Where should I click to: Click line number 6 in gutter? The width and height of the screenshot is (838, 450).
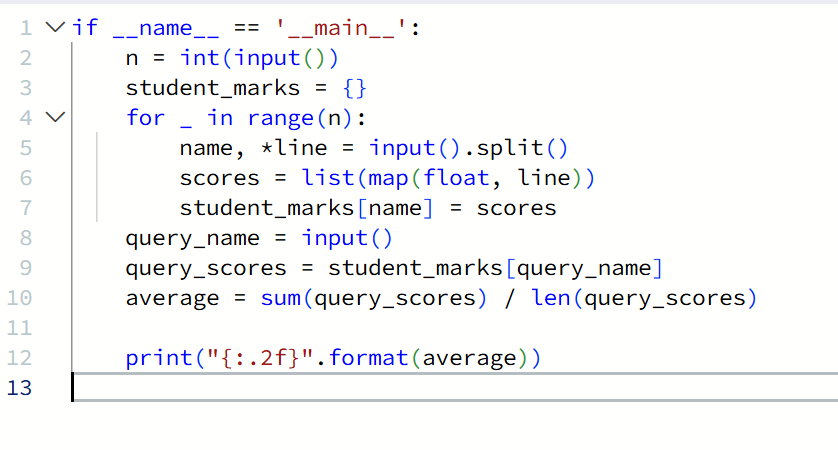tap(26, 177)
